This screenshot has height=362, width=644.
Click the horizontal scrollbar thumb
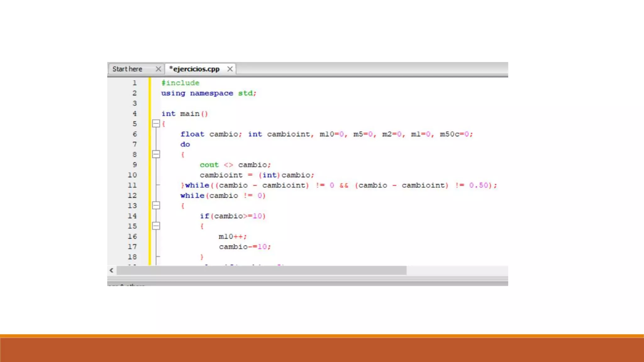pos(261,270)
